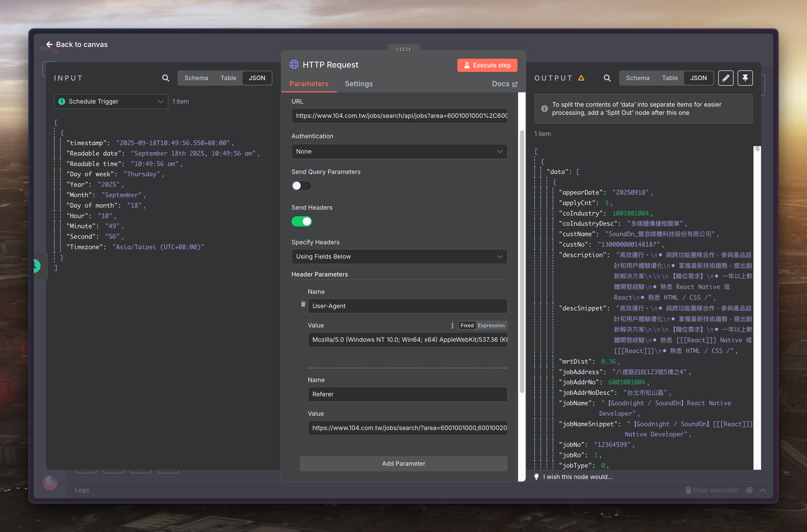Open the Schedule Trigger node selector
The image size is (807, 532).
(x=111, y=102)
